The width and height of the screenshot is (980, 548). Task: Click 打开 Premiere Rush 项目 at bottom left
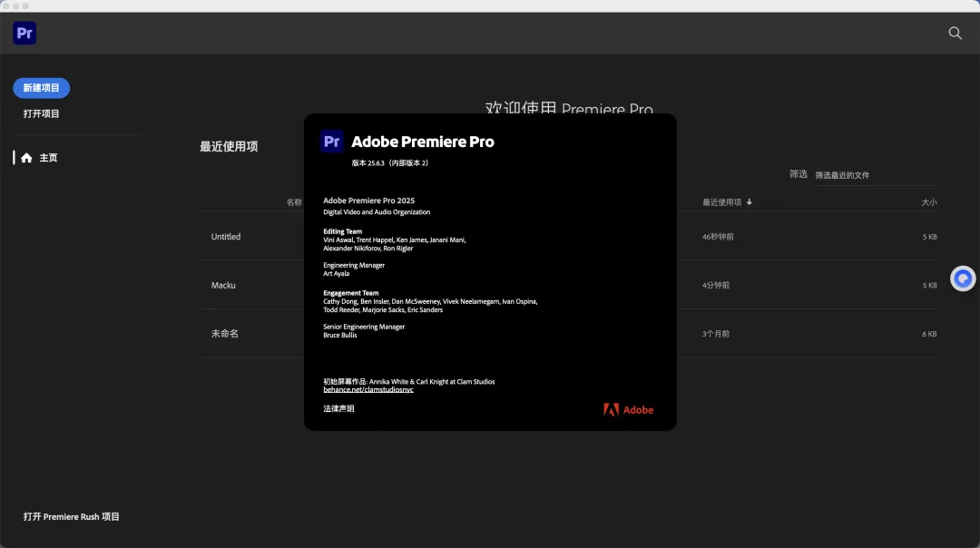pos(72,516)
